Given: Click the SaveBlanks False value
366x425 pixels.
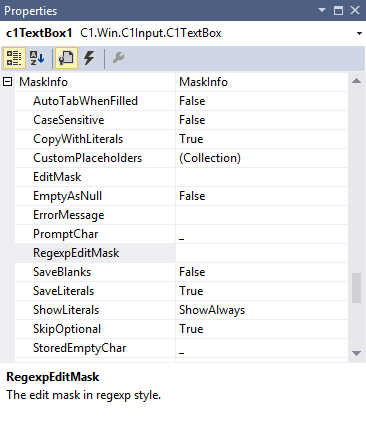Looking at the screenshot, I should pos(262,272).
